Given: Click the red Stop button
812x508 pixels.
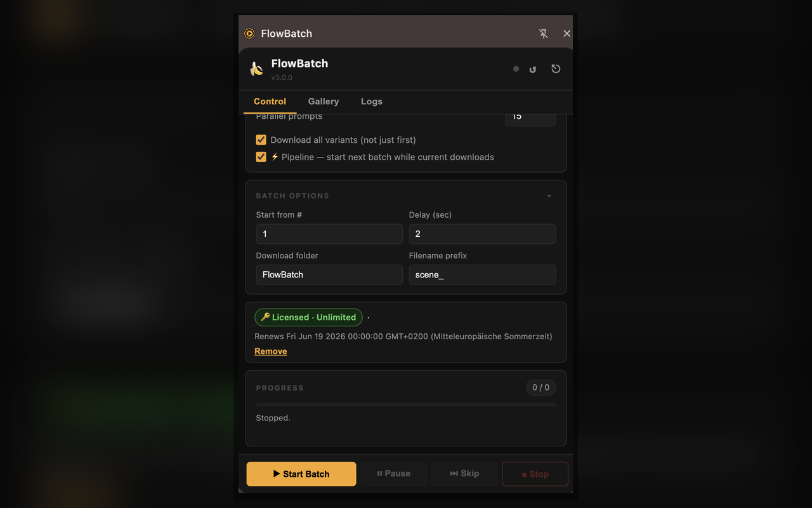Looking at the screenshot, I should [x=535, y=474].
